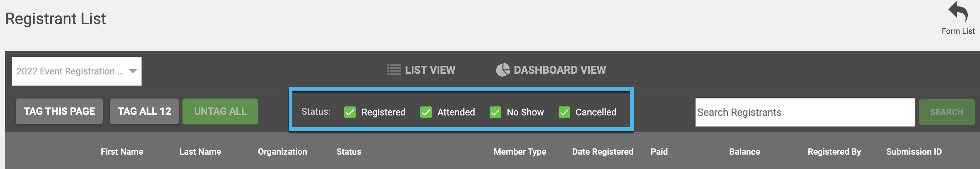The width and height of the screenshot is (980, 169).
Task: Focus the Search Registrants input field
Action: tap(805, 112)
